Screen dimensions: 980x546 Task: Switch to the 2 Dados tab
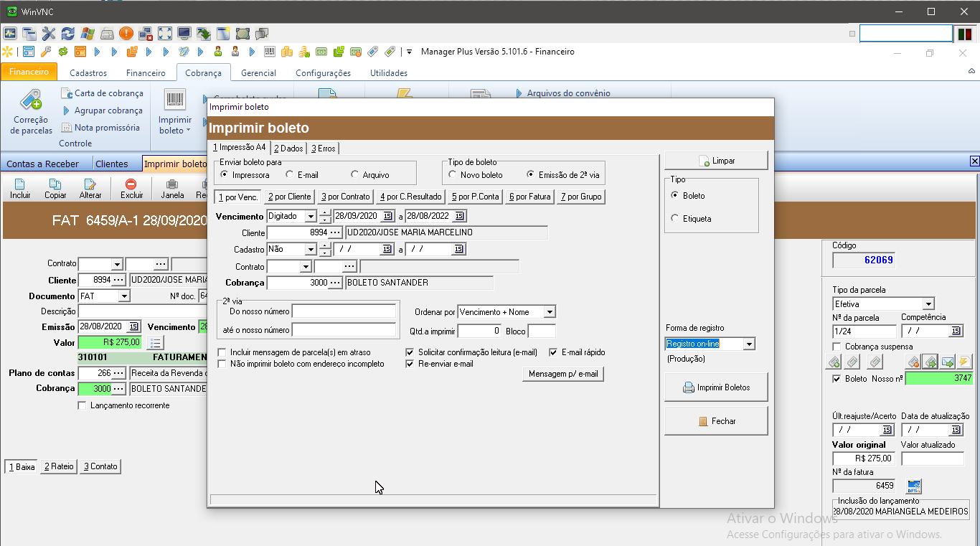[x=288, y=149]
